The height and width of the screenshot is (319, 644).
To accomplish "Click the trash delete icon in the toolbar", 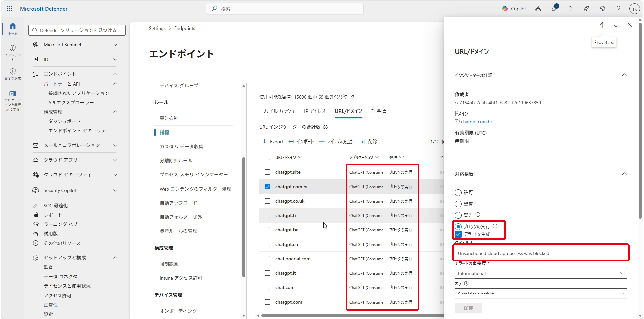I will (x=362, y=142).
